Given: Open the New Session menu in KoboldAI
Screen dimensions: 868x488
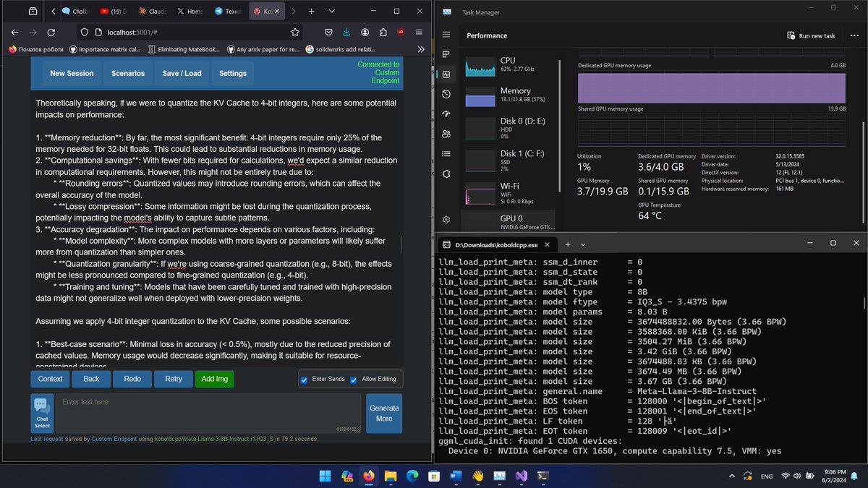Looking at the screenshot, I should click(x=72, y=73).
